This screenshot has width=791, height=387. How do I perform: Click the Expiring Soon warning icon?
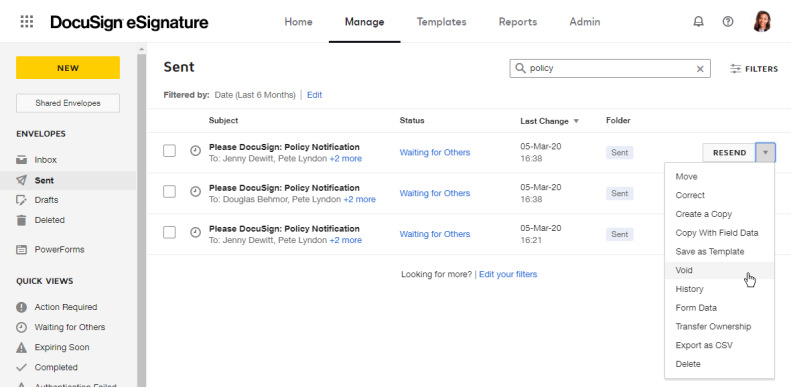pos(21,347)
